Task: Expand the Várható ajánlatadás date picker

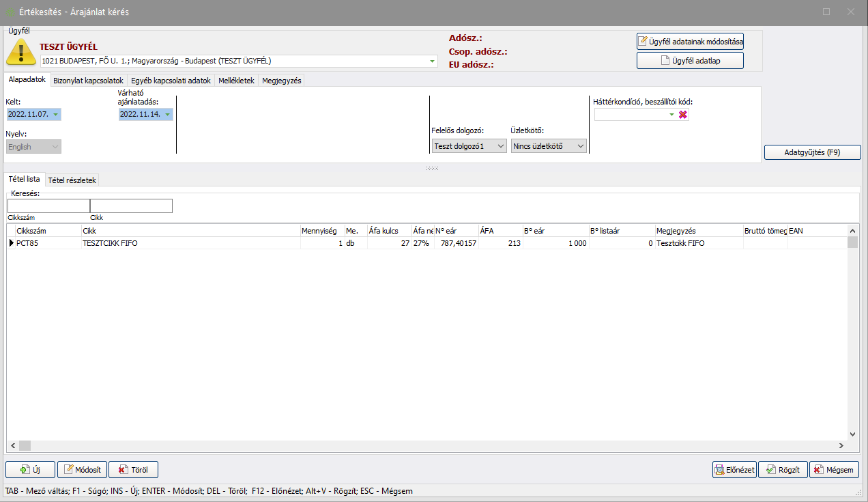Action: click(x=167, y=115)
